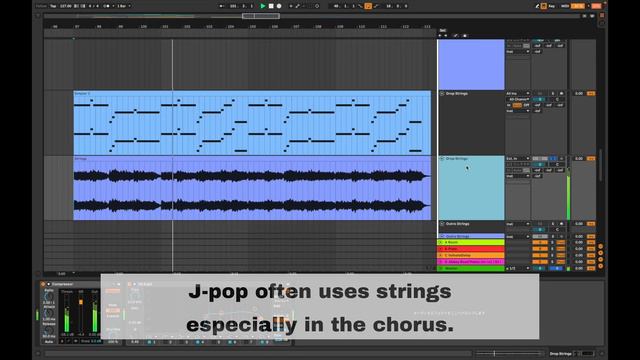Start playback with the green Play button

click(x=263, y=6)
